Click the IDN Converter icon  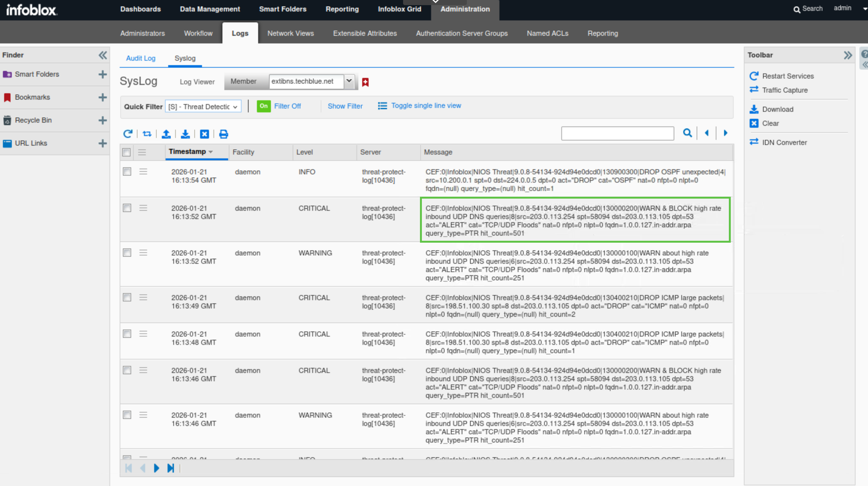point(754,142)
